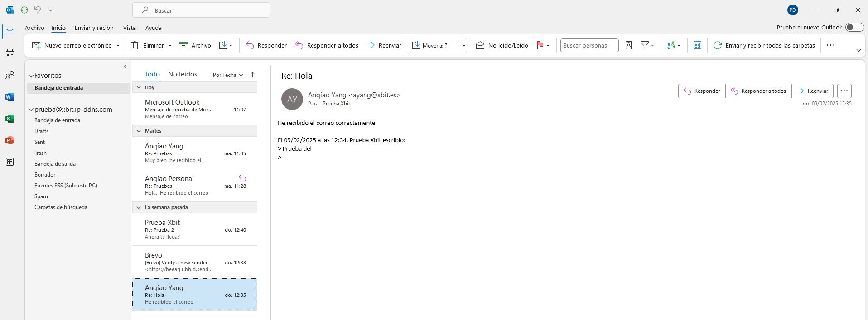Screen dimensions: 868x320
Task: Toggle Pruebe el nuevo Outlook switch
Action: click(854, 28)
